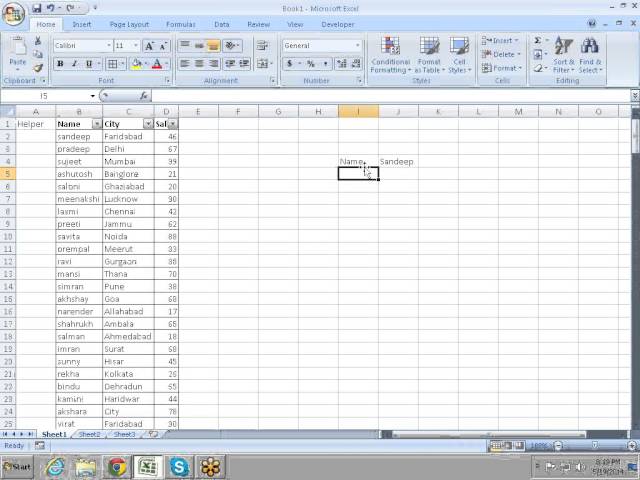
Task: Apply Percent Style format
Action: point(311,64)
